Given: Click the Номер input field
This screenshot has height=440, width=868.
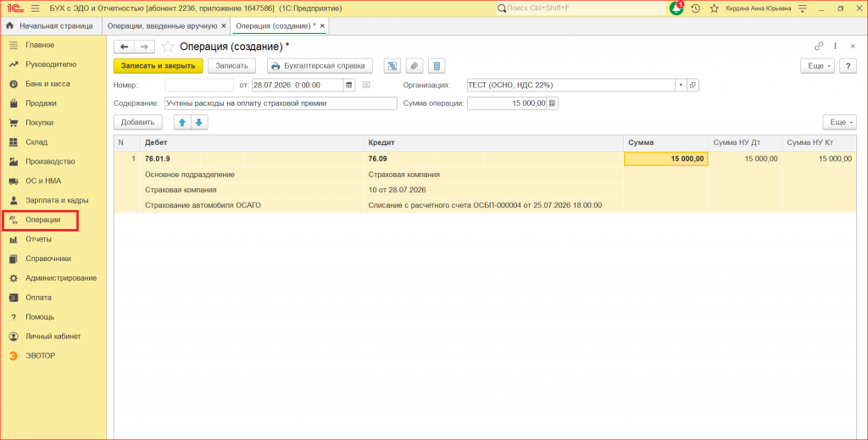Looking at the screenshot, I should pos(199,86).
